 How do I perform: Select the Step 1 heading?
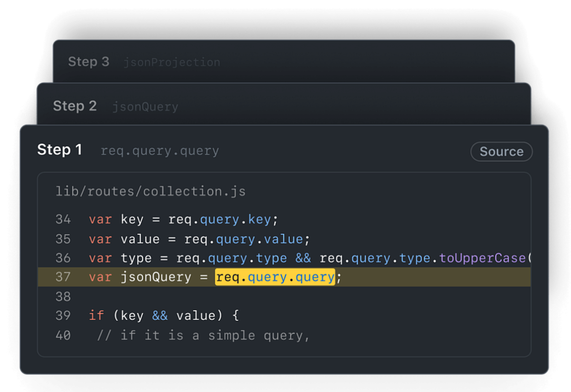coord(60,150)
